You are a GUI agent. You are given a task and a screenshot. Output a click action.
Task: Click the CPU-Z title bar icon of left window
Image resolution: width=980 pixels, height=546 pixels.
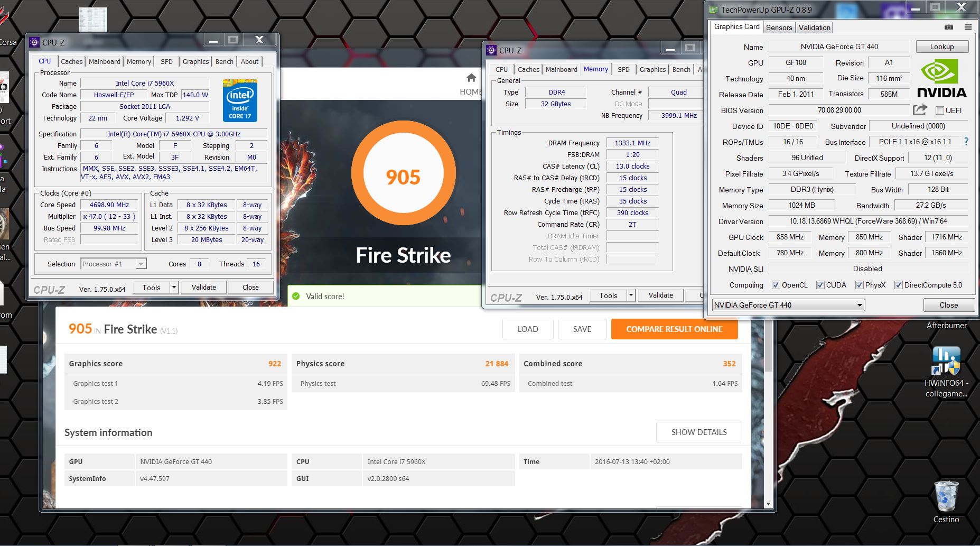[34, 42]
